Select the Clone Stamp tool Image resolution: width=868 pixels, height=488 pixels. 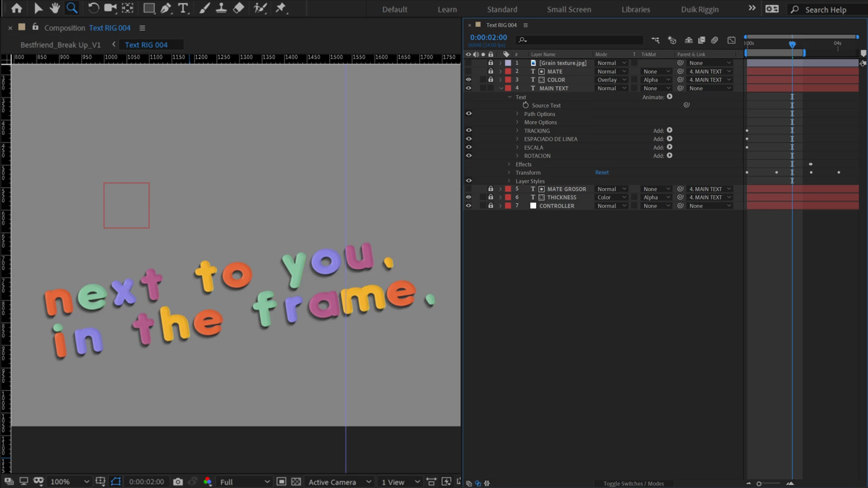[221, 8]
